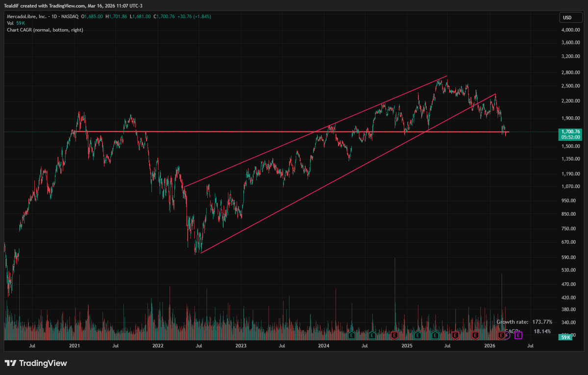Screen dimensions: 588x375
Task: Open red earnings marker just before 2026
Action: pyautogui.click(x=475, y=335)
